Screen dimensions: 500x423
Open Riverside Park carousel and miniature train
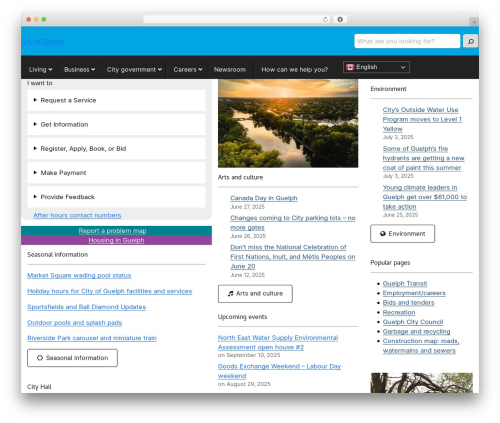point(92,338)
